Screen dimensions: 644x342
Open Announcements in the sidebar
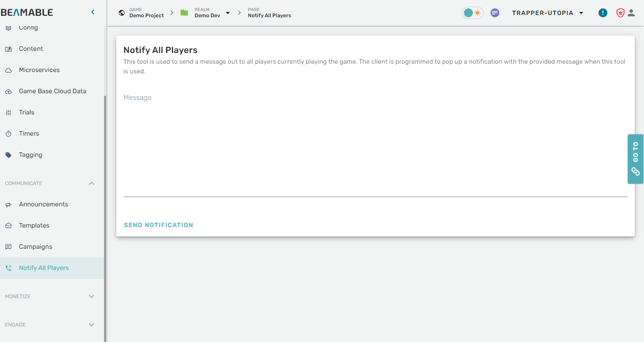tap(43, 204)
